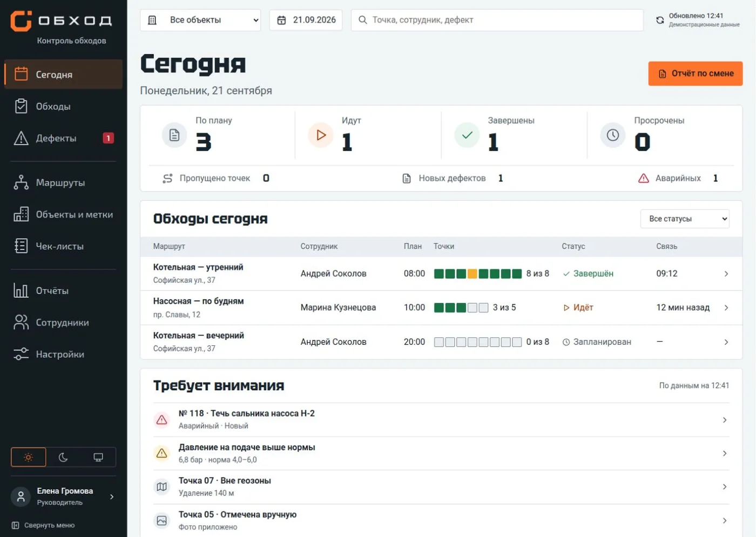Switch to the light theme sun toggle

pos(29,457)
